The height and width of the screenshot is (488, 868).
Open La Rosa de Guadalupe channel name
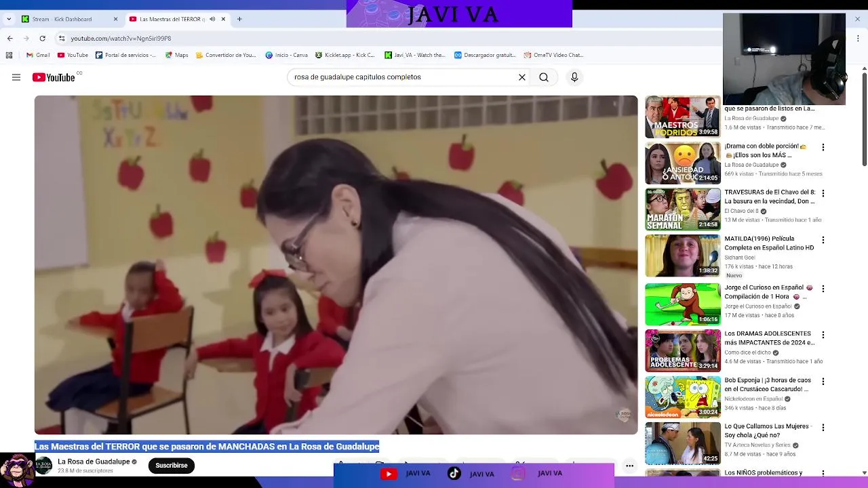click(94, 462)
